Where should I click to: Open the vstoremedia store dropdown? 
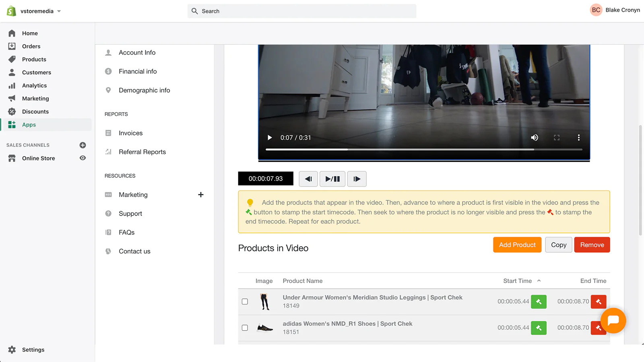[x=41, y=11]
